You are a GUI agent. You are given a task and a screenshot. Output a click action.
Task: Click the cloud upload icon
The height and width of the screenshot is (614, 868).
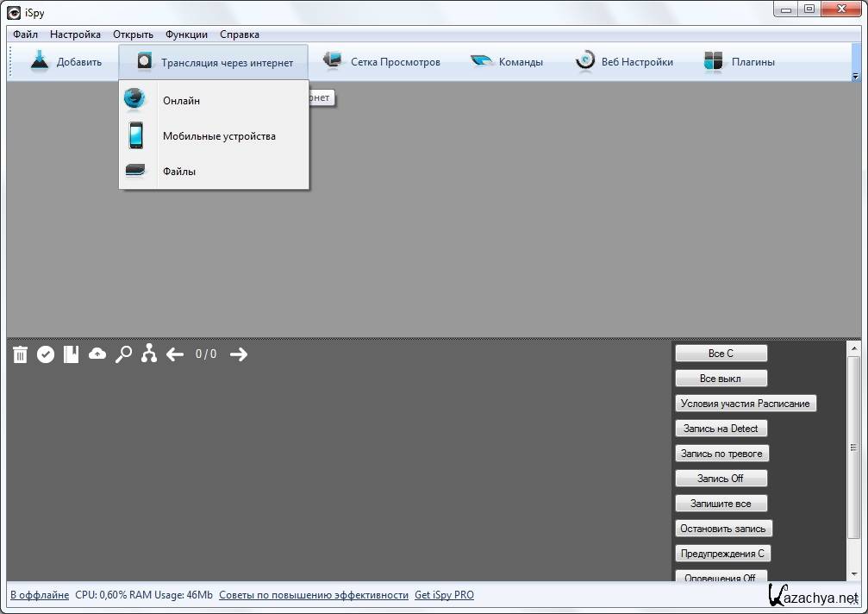(x=97, y=354)
